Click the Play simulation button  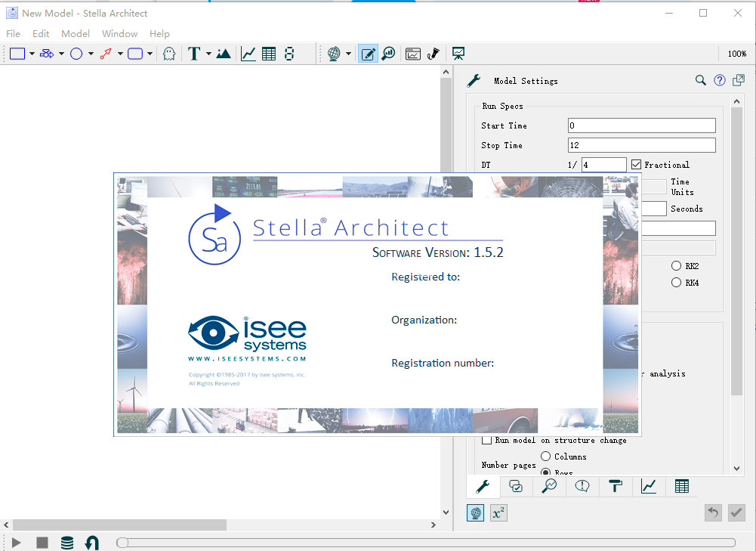tap(17, 543)
